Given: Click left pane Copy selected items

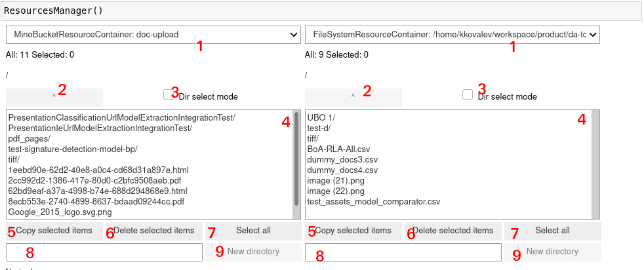Looking at the screenshot, I should [x=54, y=231].
